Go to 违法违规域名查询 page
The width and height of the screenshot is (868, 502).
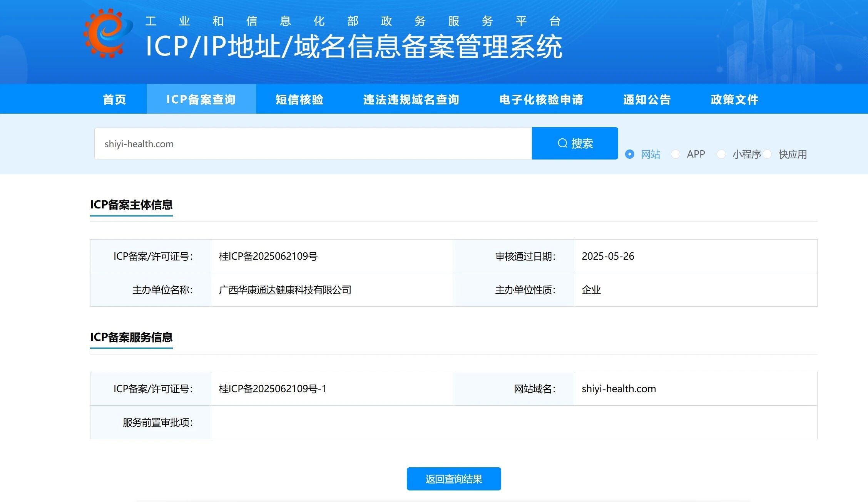click(411, 99)
